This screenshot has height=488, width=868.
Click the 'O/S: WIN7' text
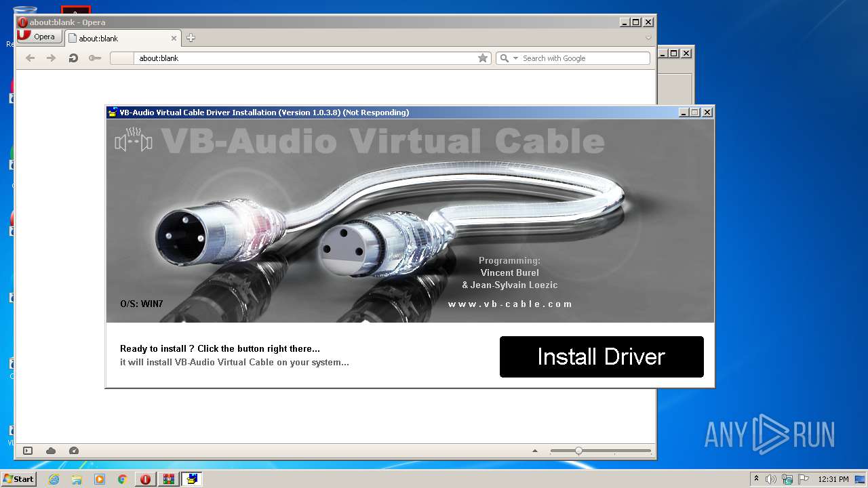(x=142, y=304)
